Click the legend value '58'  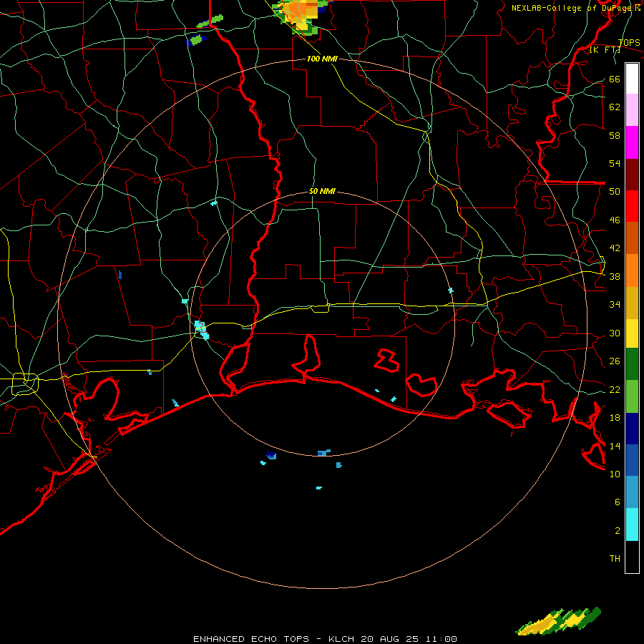pyautogui.click(x=615, y=135)
